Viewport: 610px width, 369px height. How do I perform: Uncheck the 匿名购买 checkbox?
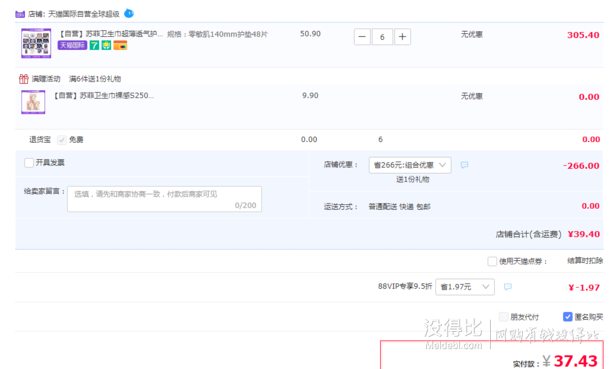568,317
